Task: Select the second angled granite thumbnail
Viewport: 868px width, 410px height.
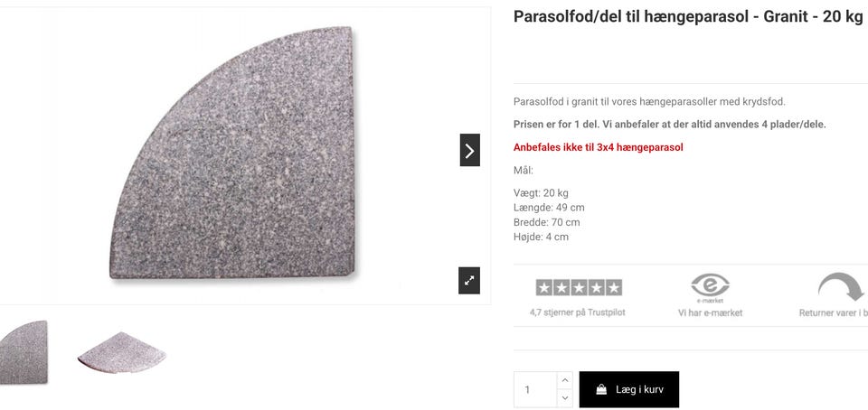Action: pyautogui.click(x=122, y=352)
